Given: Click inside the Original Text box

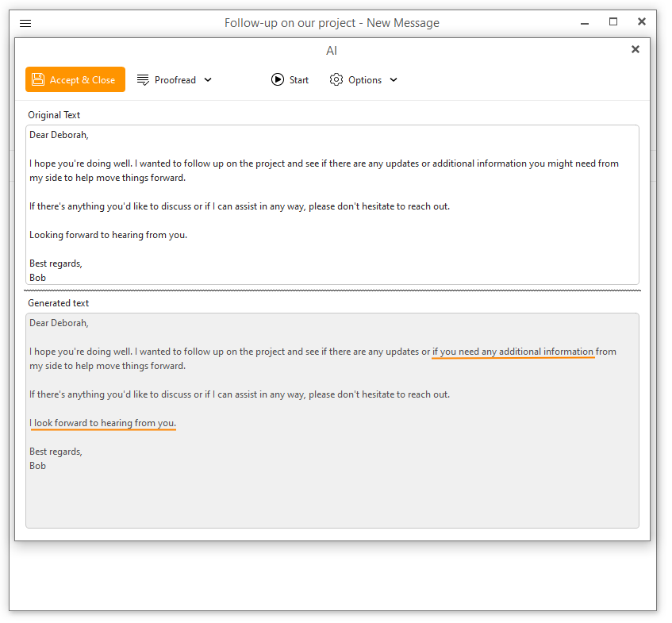Looking at the screenshot, I should point(332,205).
